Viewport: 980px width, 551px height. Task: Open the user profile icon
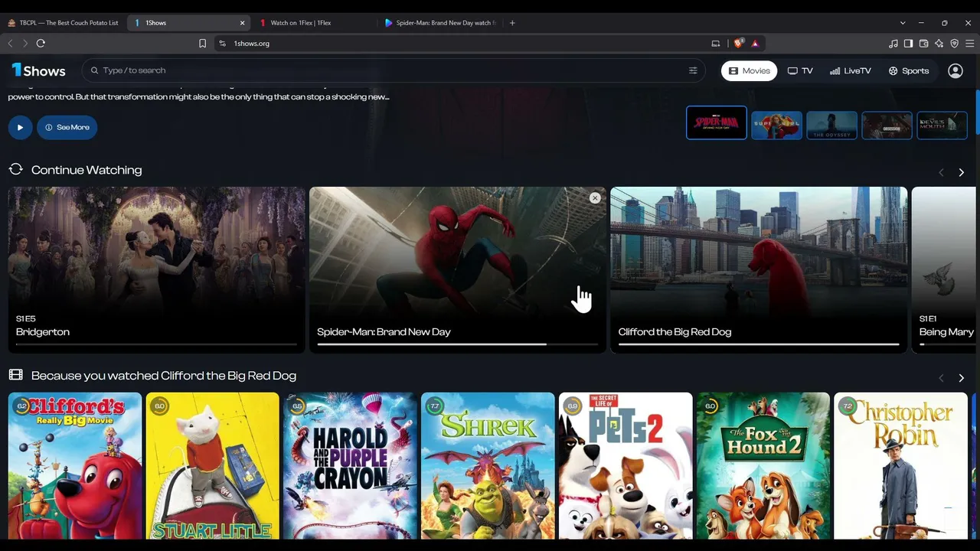(955, 70)
